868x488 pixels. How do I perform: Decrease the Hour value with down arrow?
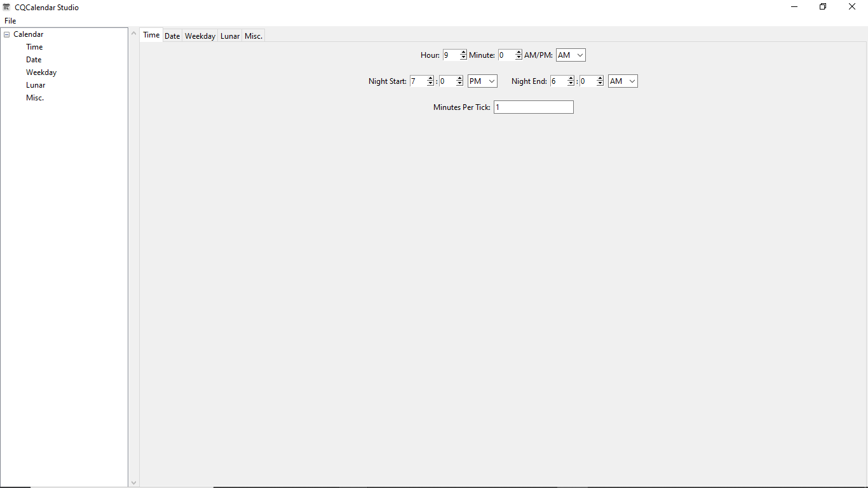point(463,58)
